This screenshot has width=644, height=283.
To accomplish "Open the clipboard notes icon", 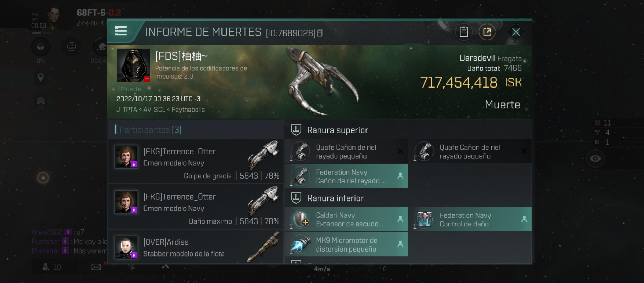I will [463, 32].
